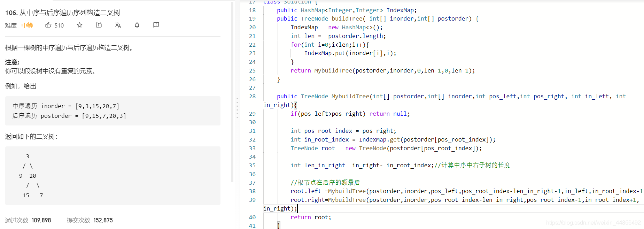Screen dimensions: 644x229
Task: Click the 中等 difficulty label
Action: click(27, 25)
